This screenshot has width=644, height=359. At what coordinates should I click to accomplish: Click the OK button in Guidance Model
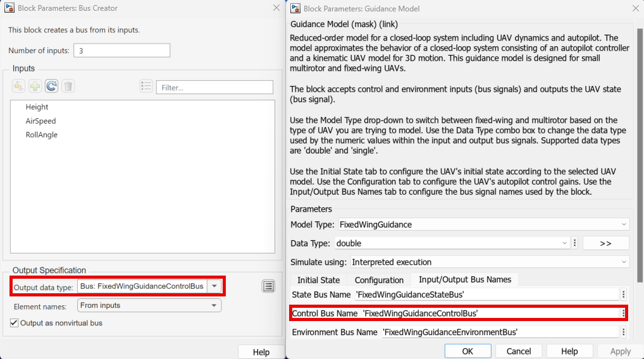tap(468, 351)
